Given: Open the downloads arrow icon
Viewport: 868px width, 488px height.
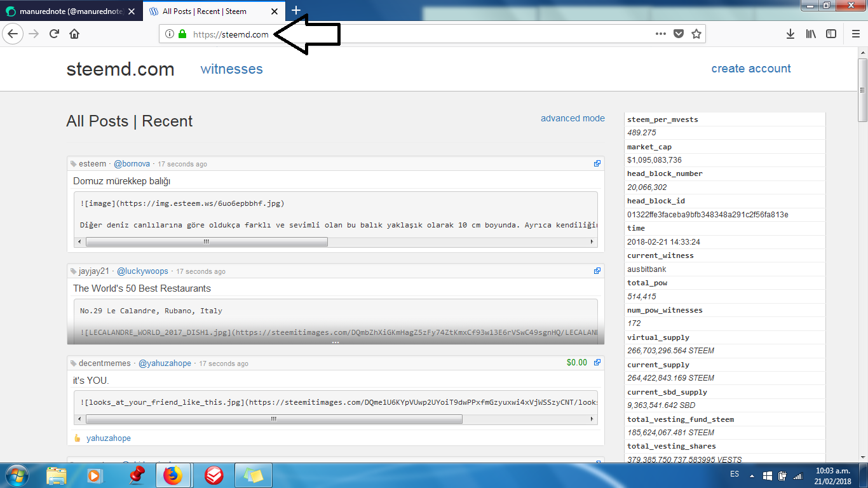Looking at the screenshot, I should click(x=790, y=34).
